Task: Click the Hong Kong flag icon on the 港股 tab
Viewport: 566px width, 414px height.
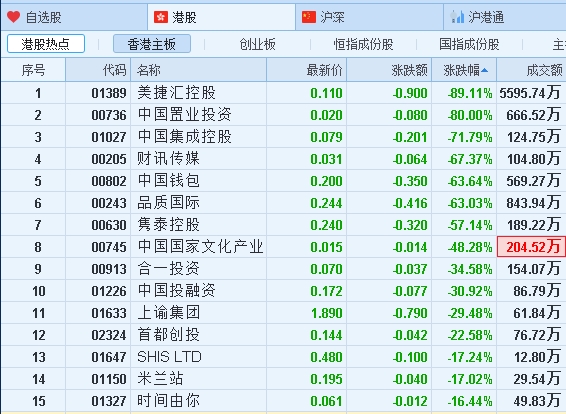Action: tap(161, 17)
